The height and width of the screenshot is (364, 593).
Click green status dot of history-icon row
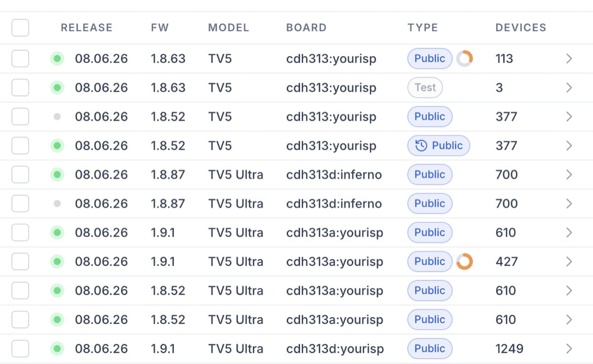57,146
